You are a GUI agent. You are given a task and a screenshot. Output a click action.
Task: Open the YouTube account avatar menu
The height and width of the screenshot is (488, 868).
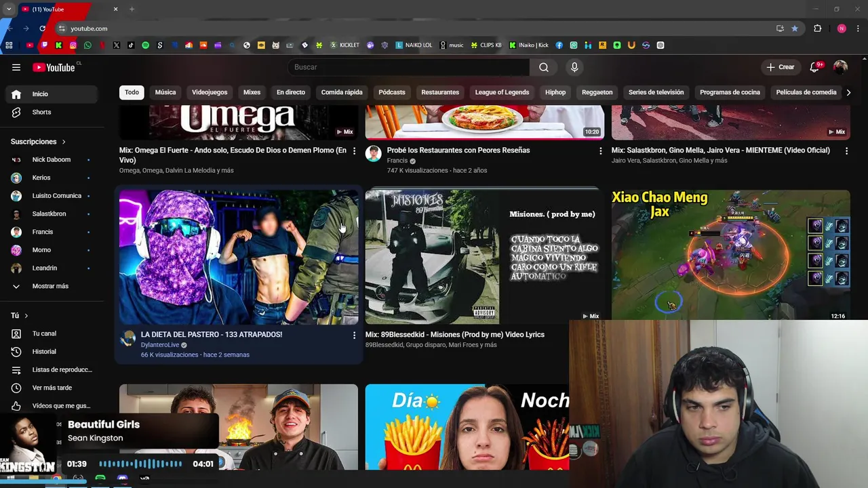[x=840, y=67]
